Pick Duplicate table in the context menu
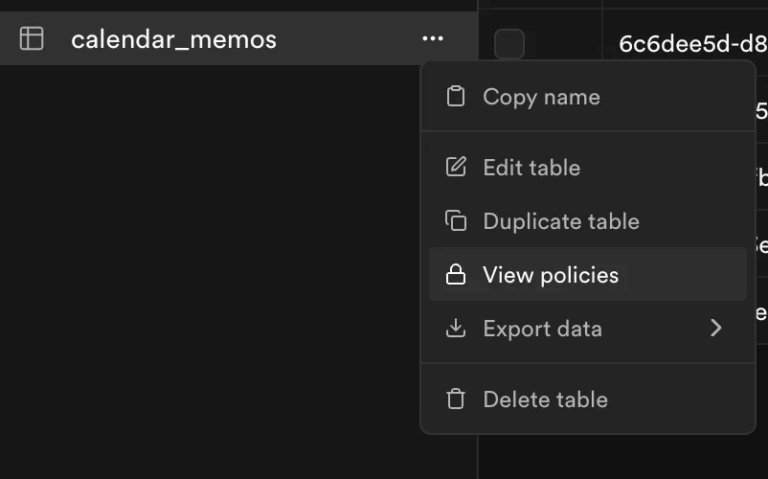 coord(560,221)
